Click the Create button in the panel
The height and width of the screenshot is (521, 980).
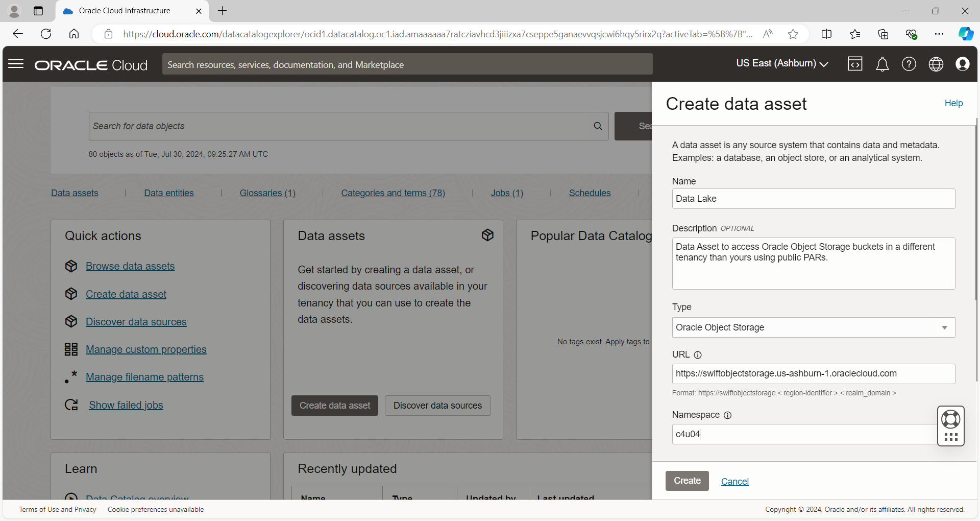point(687,481)
